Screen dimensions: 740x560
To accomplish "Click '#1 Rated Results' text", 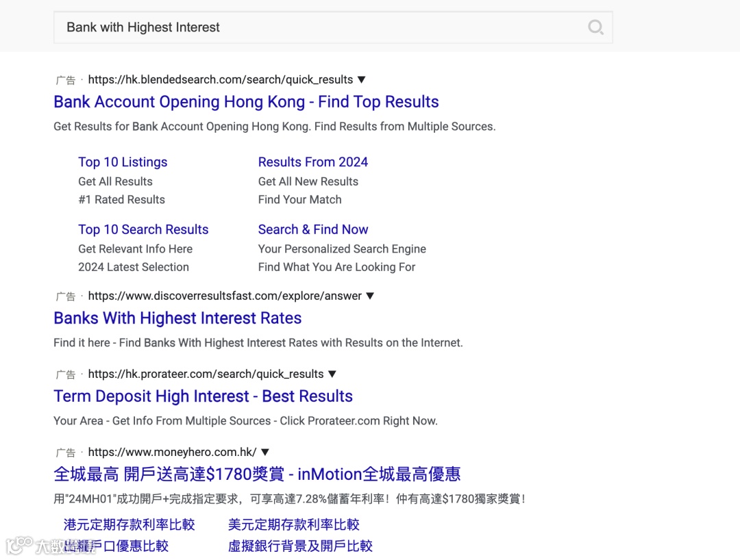I will [121, 200].
